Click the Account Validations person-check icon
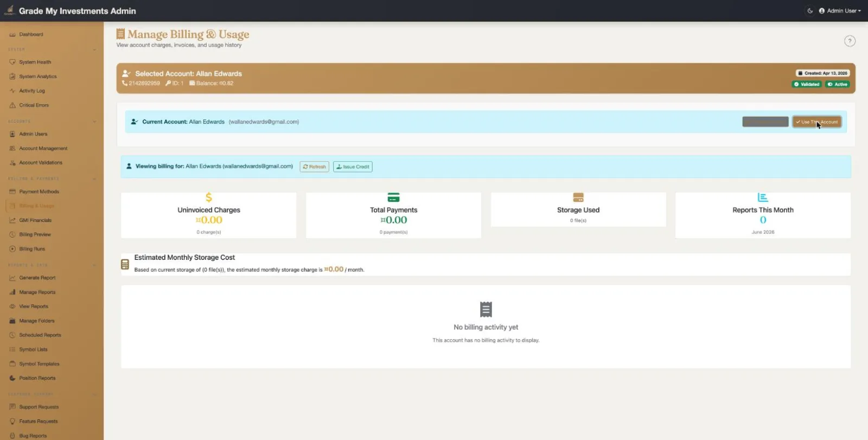 (12, 163)
